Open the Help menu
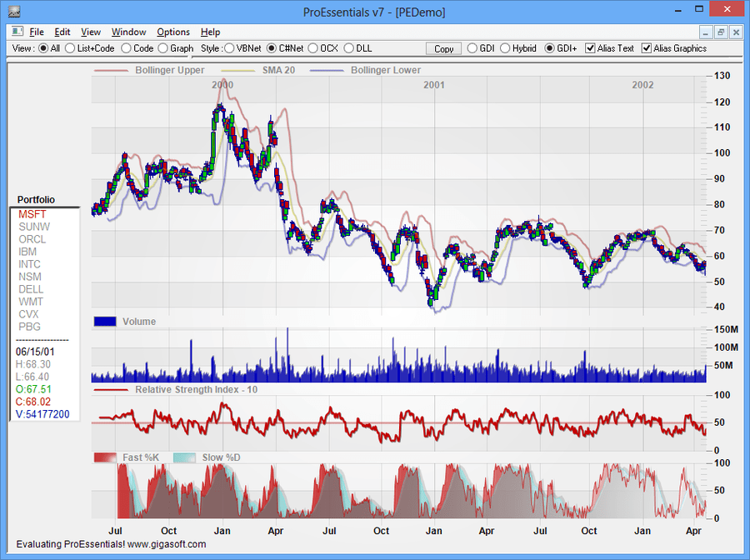The width and height of the screenshot is (750, 560). click(x=210, y=32)
